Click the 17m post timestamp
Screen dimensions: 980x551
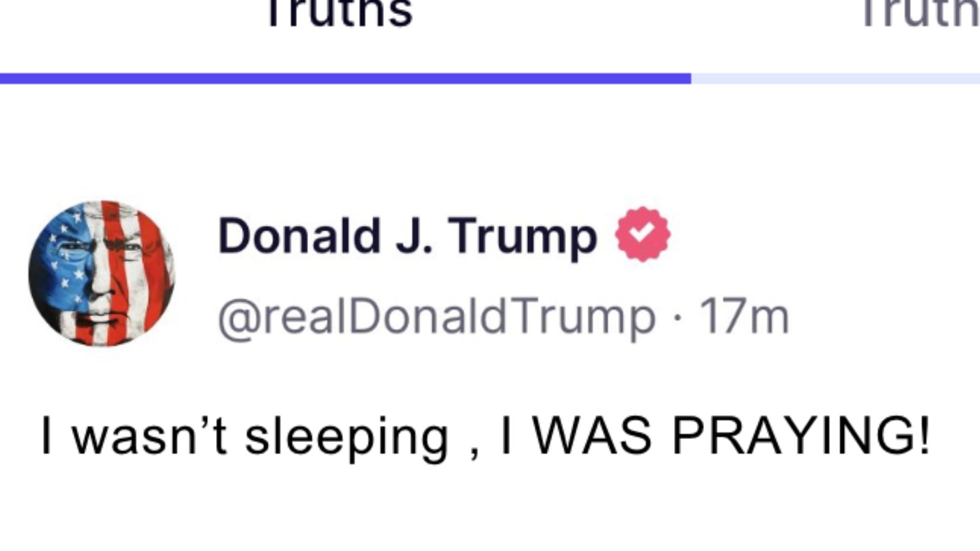[x=744, y=317]
